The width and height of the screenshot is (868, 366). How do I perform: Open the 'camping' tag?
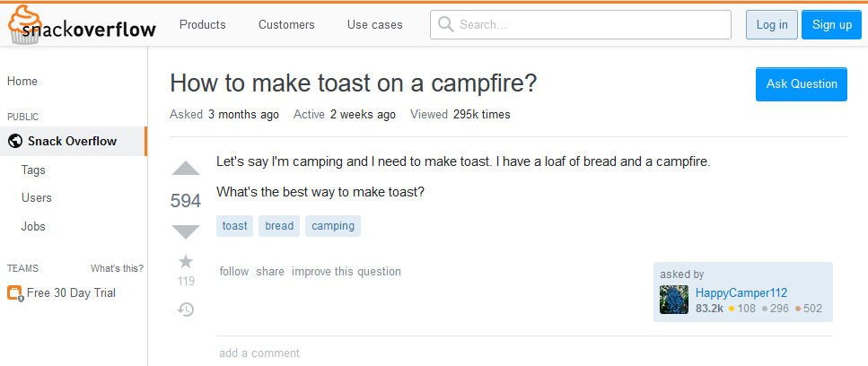pyautogui.click(x=333, y=226)
